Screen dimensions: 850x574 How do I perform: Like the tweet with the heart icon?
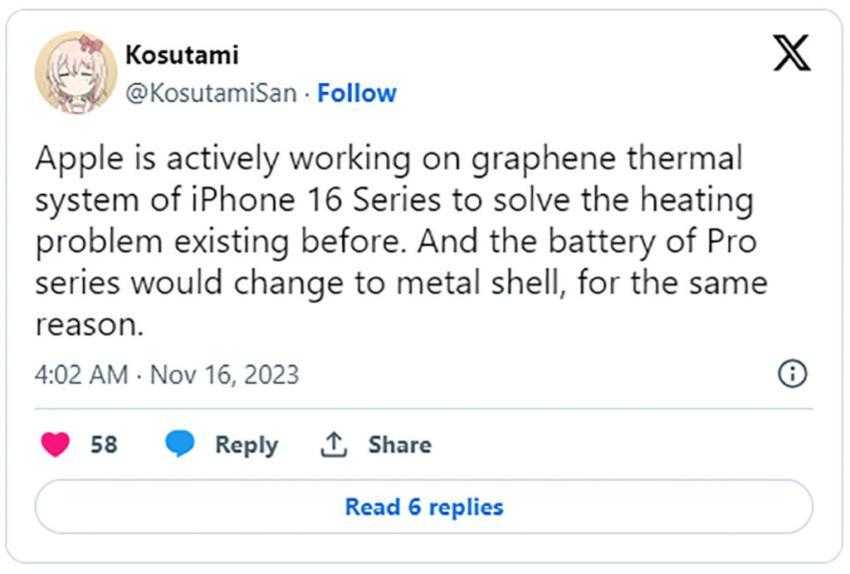coord(56,444)
